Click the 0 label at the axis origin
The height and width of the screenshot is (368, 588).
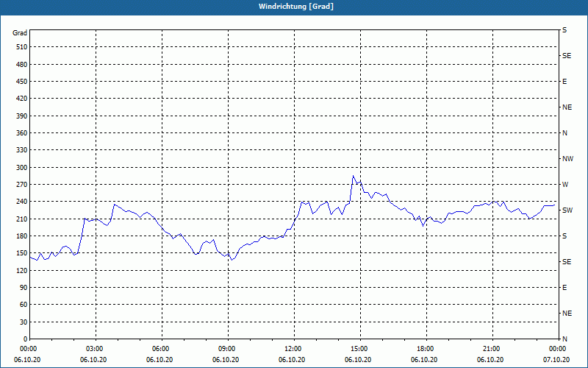point(26,339)
